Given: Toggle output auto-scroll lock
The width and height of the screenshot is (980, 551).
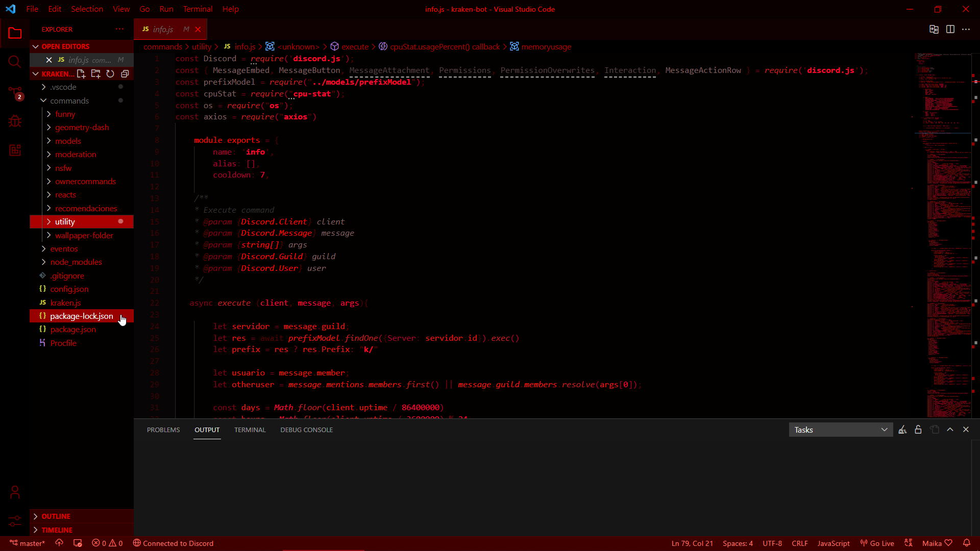Looking at the screenshot, I should point(918,430).
